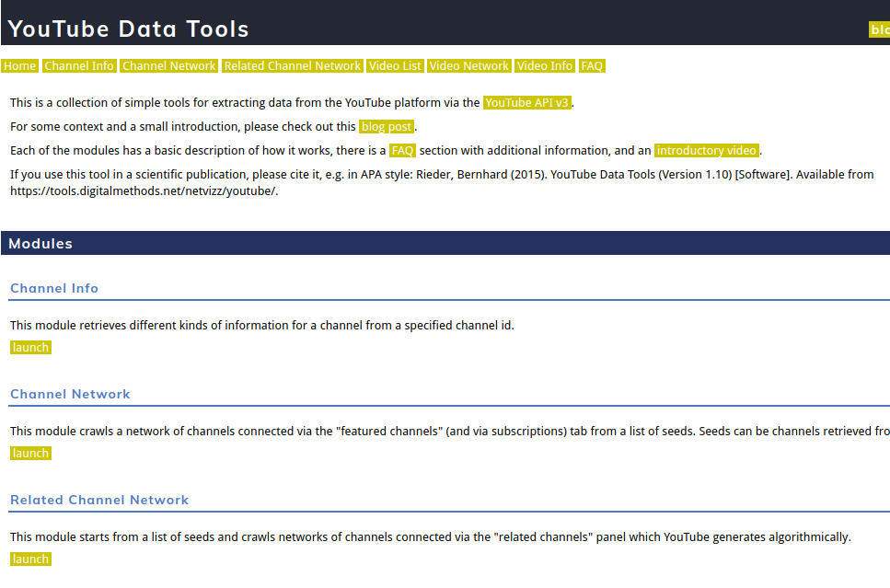
Task: Open Video Info nav item
Action: tap(544, 66)
